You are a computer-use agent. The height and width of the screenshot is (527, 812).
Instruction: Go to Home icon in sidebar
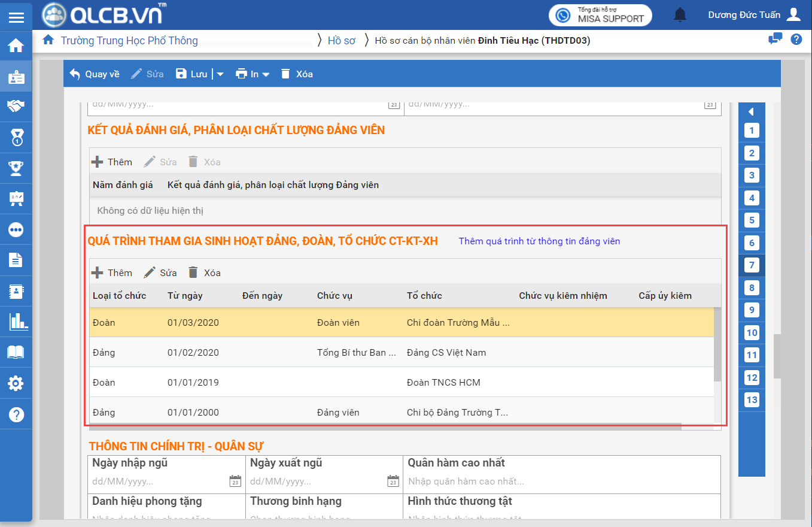[16, 46]
